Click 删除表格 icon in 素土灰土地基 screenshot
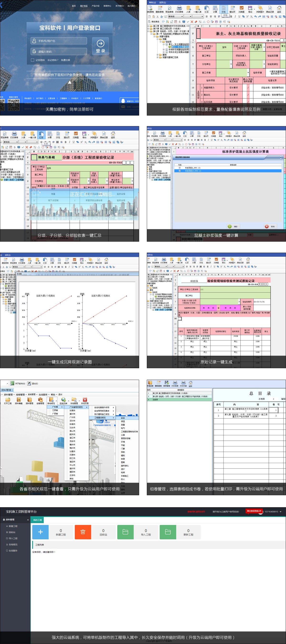Image resolution: width=286 pixels, height=644 pixels. pos(160,9)
